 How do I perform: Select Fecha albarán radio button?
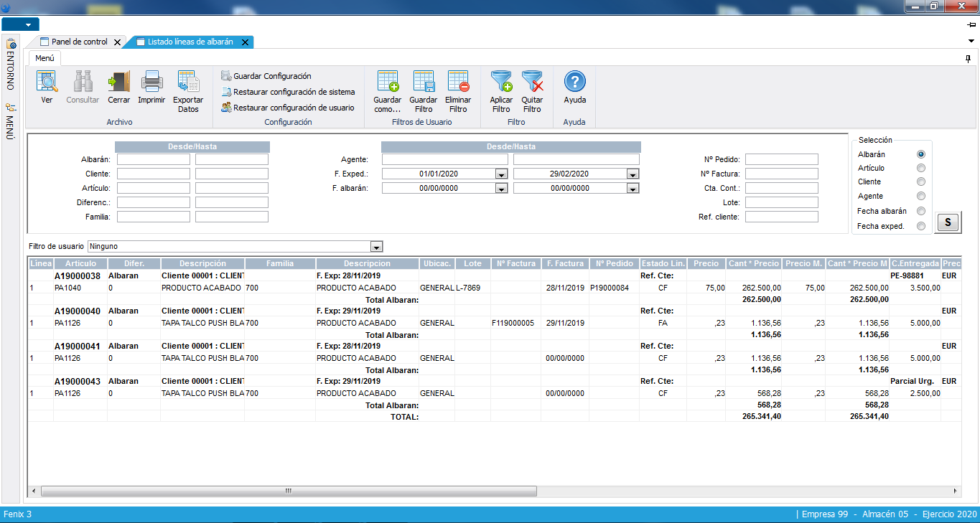921,212
